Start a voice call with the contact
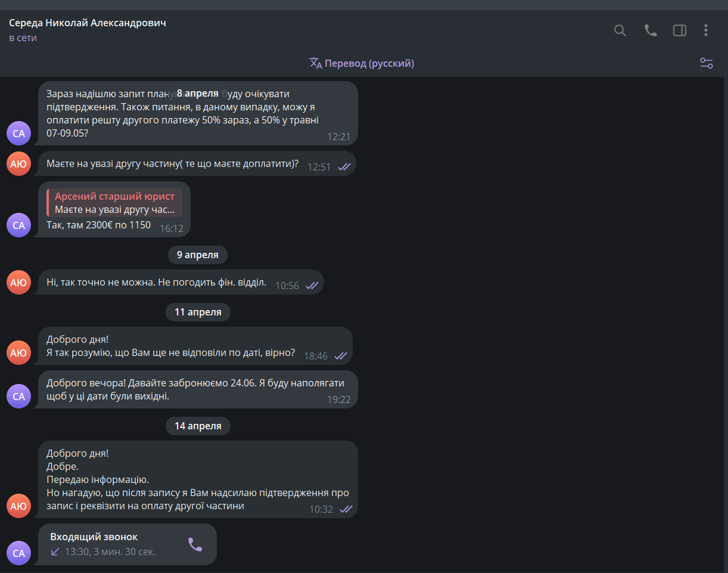Image resolution: width=728 pixels, height=573 pixels. pos(651,30)
